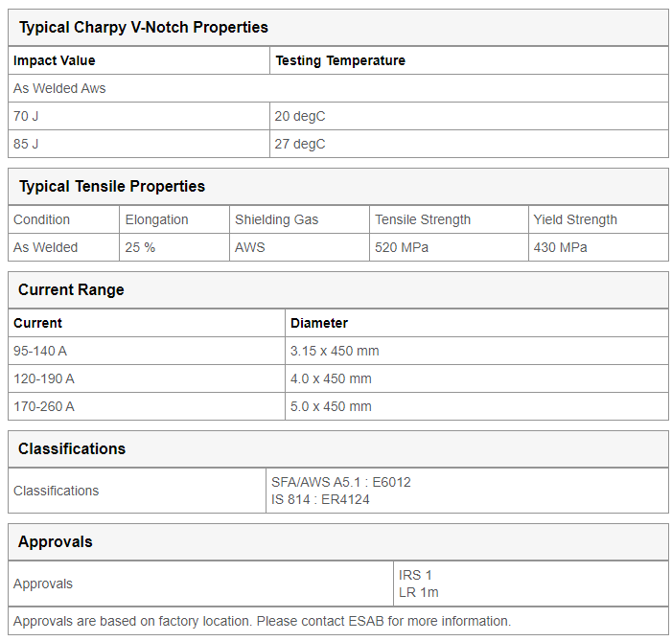
Task: Click the Approvals section heading
Action: tap(55, 542)
